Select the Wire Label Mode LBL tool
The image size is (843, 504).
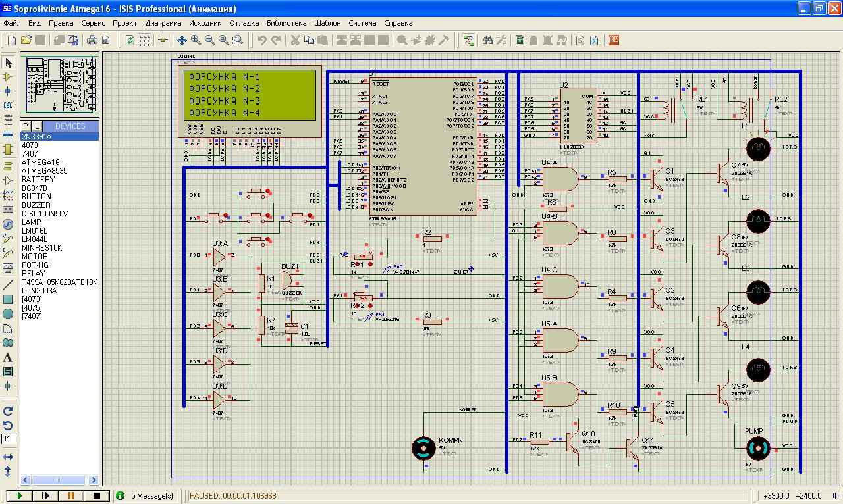8,105
